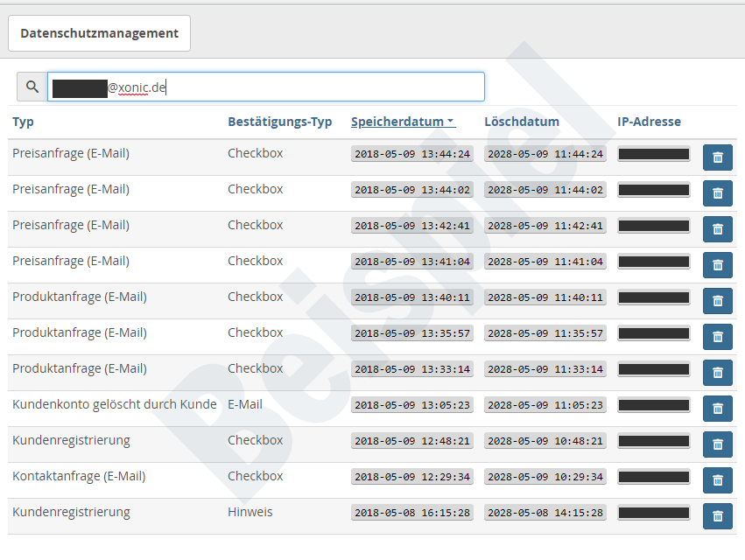This screenshot has width=745, height=560.
Task: Click the Produktanfrage text in the 13:40:11 row
Action: (x=80, y=297)
